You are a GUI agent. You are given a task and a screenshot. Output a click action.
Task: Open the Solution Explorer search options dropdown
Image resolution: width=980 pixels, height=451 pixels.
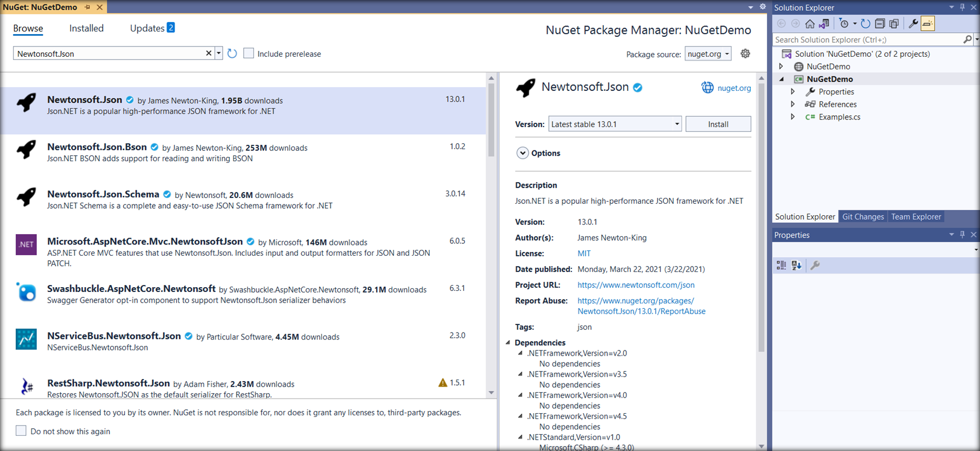(x=976, y=39)
